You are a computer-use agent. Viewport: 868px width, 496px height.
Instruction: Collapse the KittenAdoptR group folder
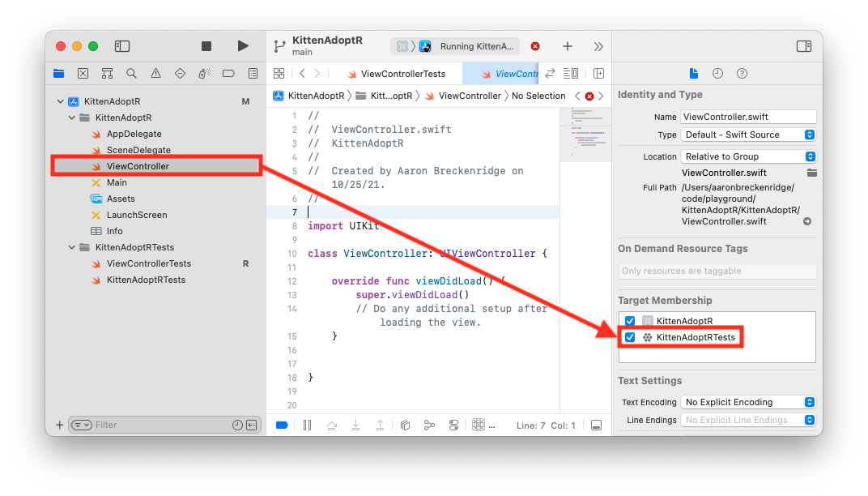pyautogui.click(x=72, y=118)
